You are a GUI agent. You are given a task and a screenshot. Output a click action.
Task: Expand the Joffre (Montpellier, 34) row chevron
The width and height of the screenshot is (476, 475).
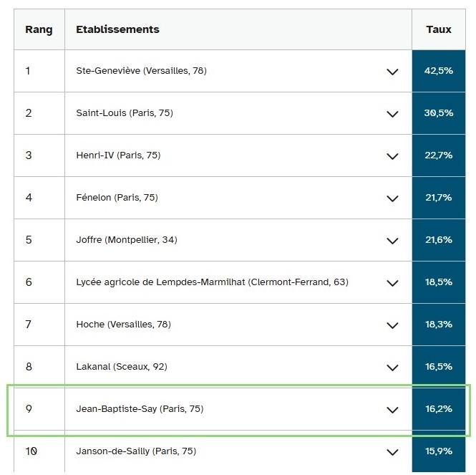392,241
